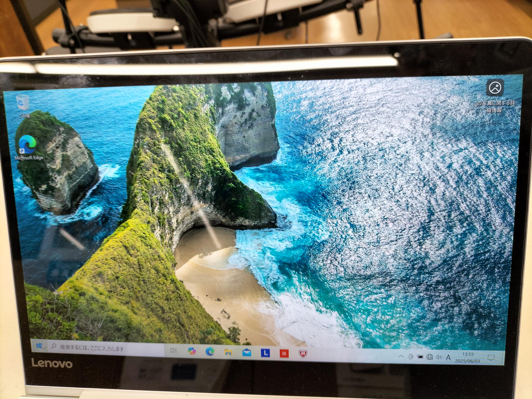Open McAfee security from the taskbar

(x=303, y=354)
